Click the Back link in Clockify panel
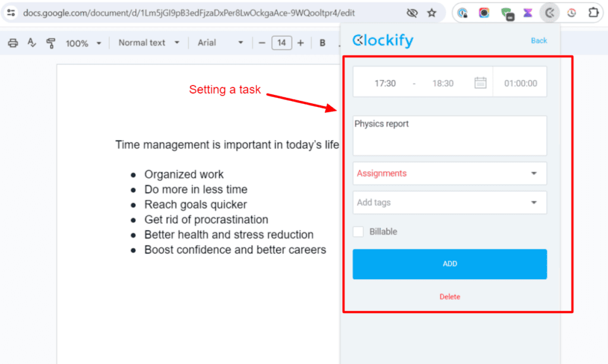The width and height of the screenshot is (608, 364). pyautogui.click(x=539, y=40)
